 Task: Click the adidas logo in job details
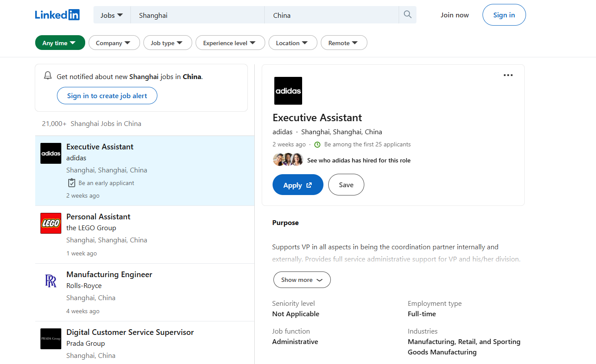click(288, 91)
